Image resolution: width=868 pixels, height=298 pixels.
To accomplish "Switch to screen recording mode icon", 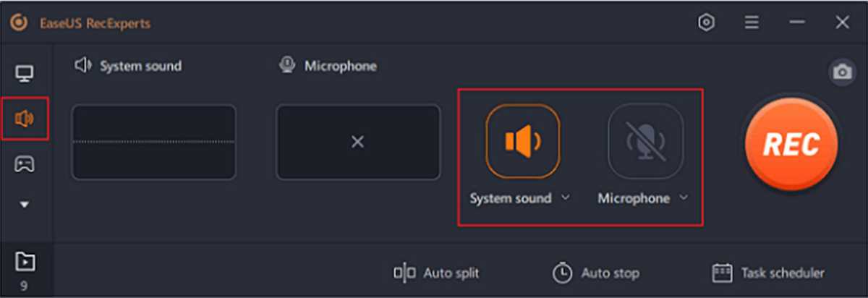I will pos(25,73).
